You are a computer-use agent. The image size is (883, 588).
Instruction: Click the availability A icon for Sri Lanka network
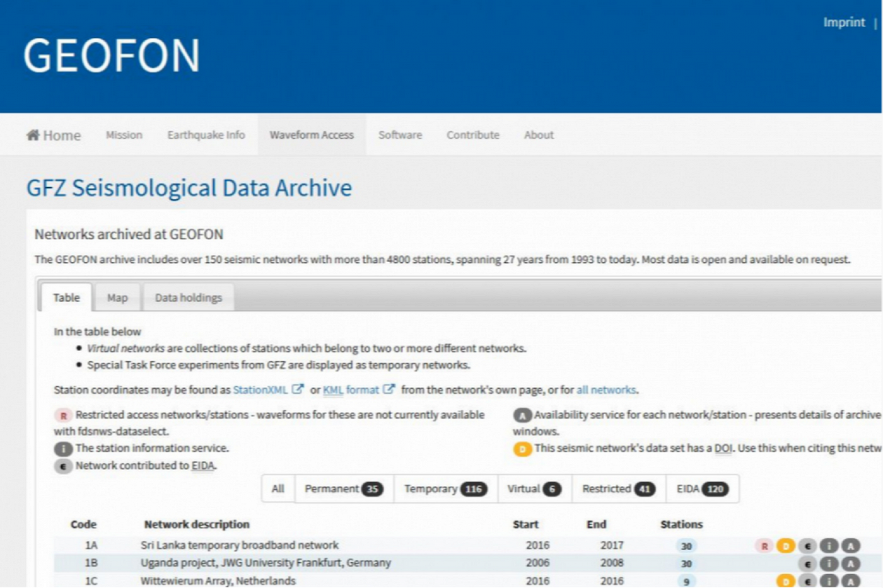(x=851, y=546)
